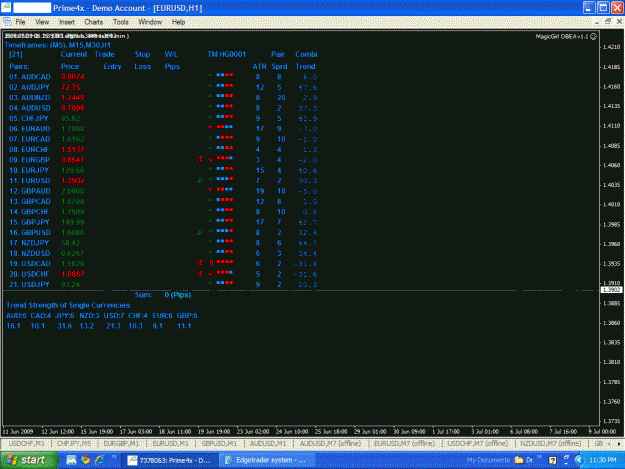Click the Sum: 0 (Pips) total
Viewport: 625px width, 469px height.
click(163, 295)
